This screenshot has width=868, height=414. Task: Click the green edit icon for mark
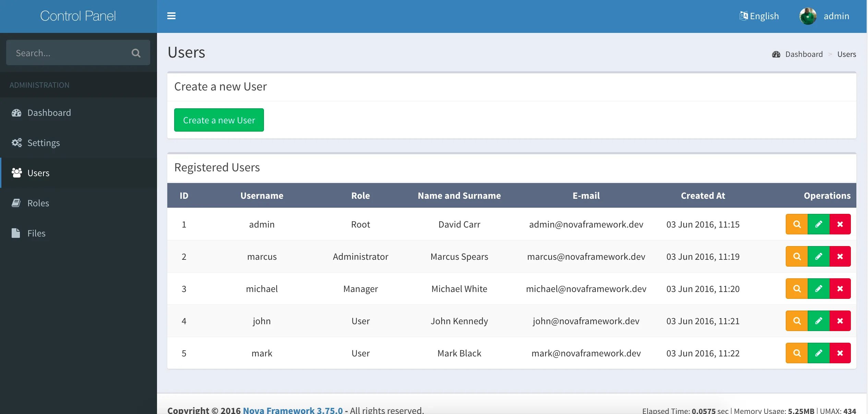click(818, 353)
